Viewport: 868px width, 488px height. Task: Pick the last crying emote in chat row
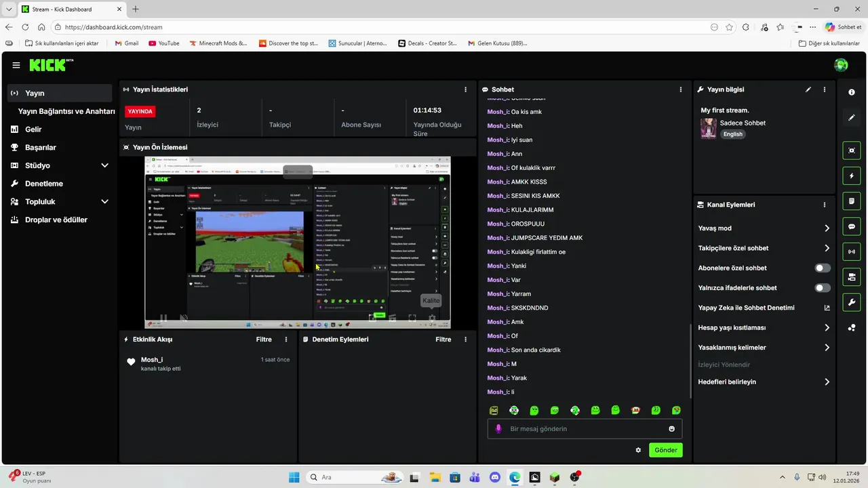[676, 410]
